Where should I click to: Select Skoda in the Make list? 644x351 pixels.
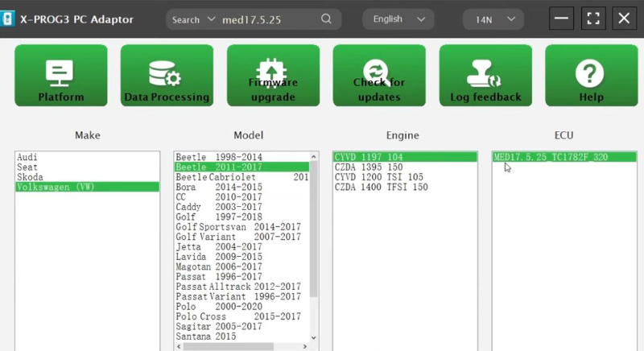[x=87, y=177]
